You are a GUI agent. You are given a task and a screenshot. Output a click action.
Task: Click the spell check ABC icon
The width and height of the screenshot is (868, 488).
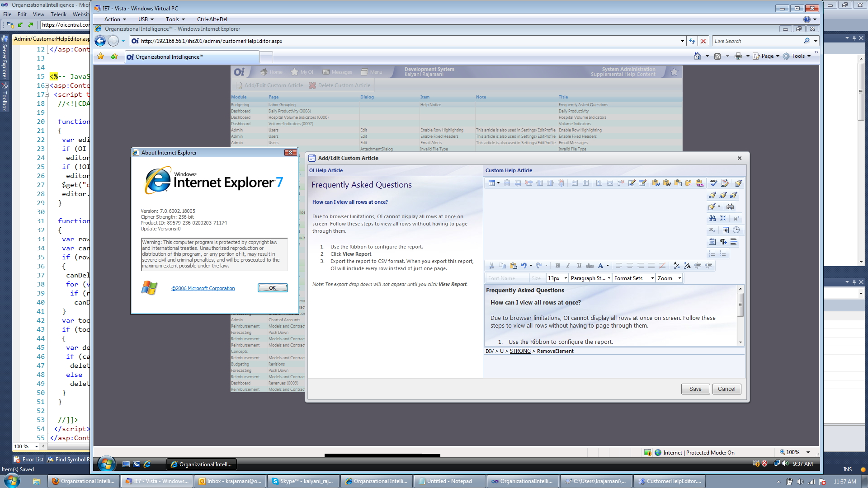[x=713, y=183]
